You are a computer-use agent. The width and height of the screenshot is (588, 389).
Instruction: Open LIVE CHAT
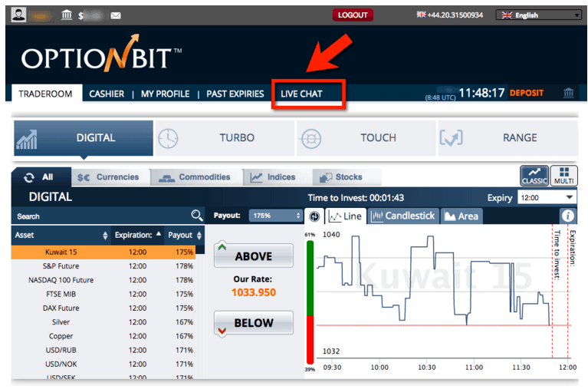tap(301, 94)
